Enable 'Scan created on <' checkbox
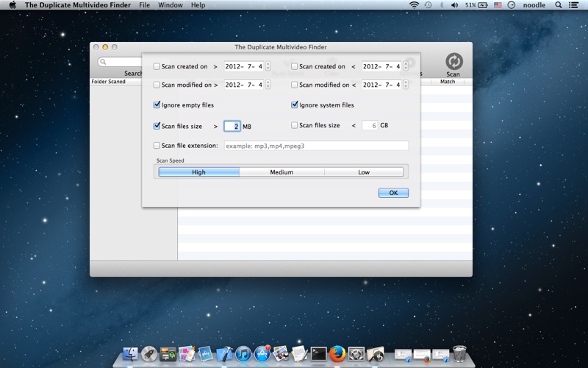This screenshot has width=588, height=368. (295, 66)
